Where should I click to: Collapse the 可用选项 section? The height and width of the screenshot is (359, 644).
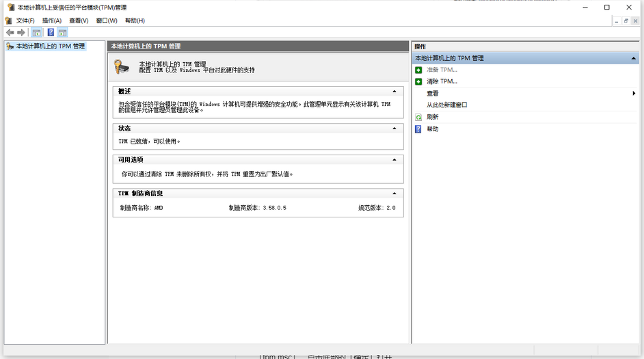(x=394, y=160)
